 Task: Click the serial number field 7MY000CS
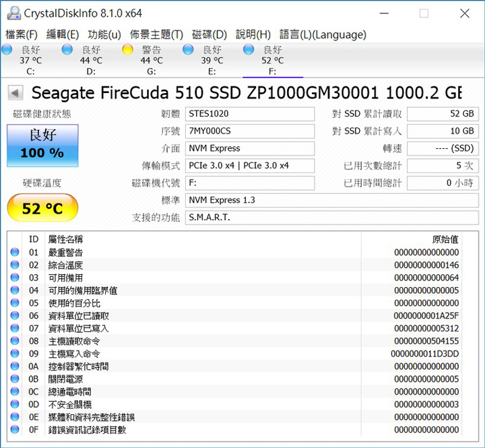pyautogui.click(x=250, y=131)
